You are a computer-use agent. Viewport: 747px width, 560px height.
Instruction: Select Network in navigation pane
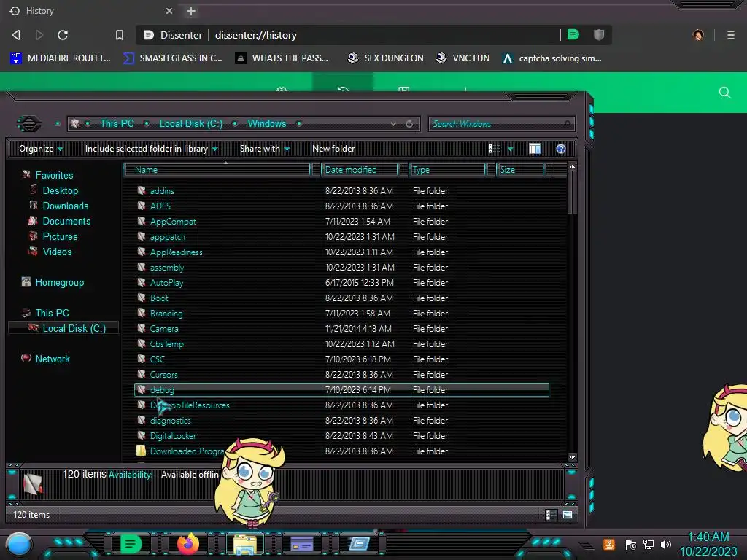(x=53, y=359)
